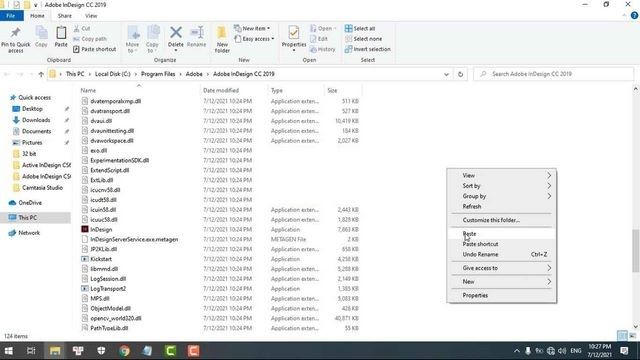Screen dimensions: 640x360
Task: Open the Copy to ribbon button
Action: [152, 39]
